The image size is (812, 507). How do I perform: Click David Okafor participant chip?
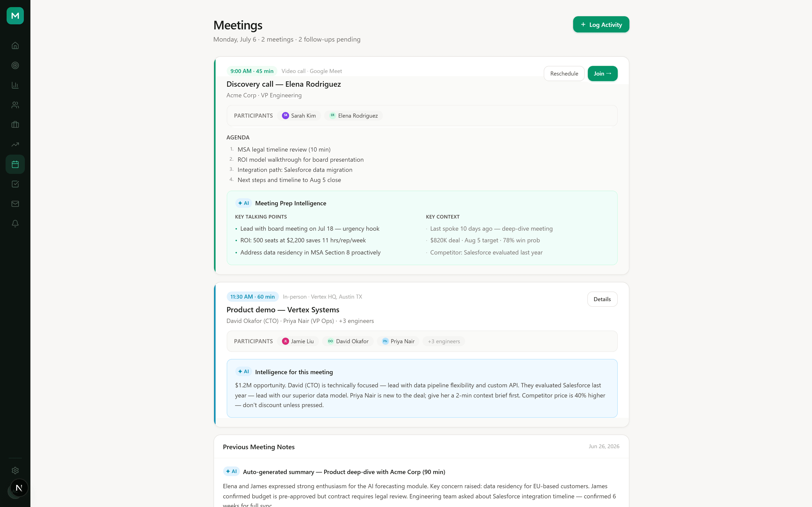(348, 341)
